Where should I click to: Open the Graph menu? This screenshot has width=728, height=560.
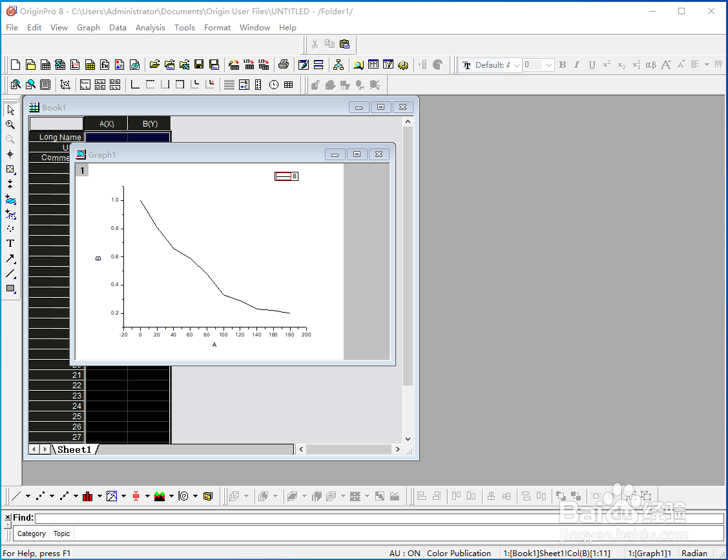tap(88, 27)
